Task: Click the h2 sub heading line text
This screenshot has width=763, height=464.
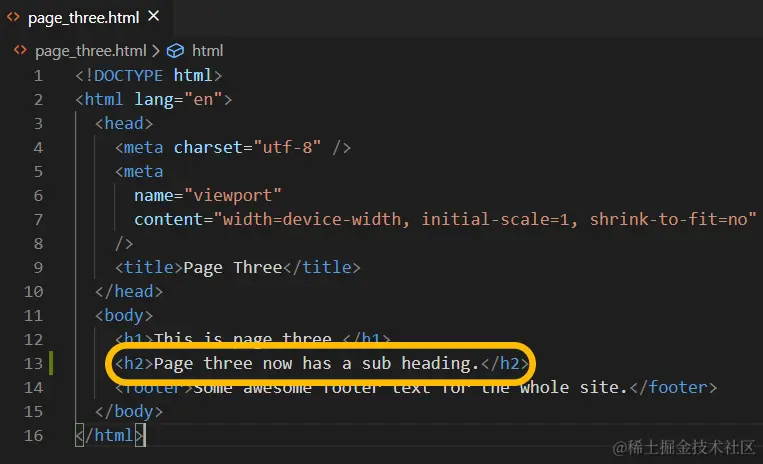Action: 316,364
